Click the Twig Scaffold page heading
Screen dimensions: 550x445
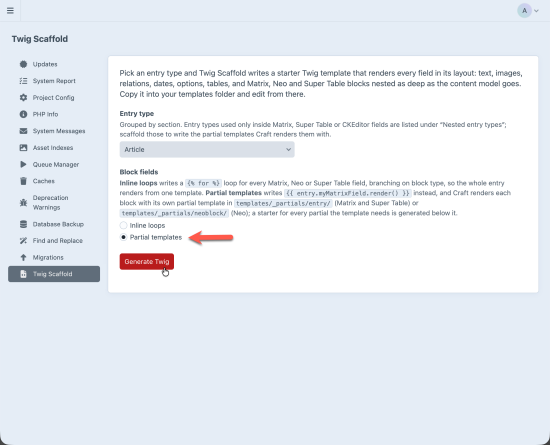coord(40,39)
